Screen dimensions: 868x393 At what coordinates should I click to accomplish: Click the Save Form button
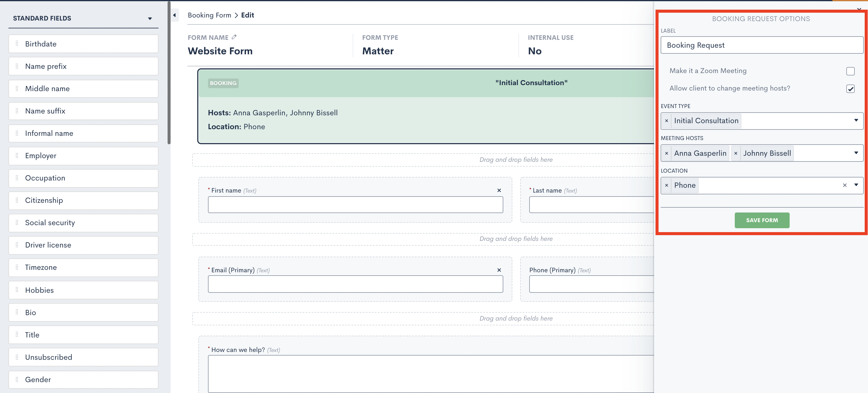point(762,220)
